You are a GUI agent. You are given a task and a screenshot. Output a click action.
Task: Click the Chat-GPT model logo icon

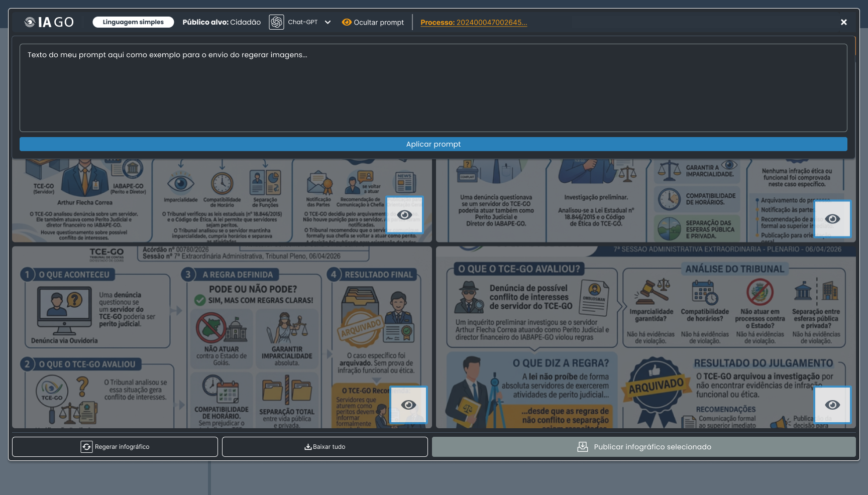276,22
